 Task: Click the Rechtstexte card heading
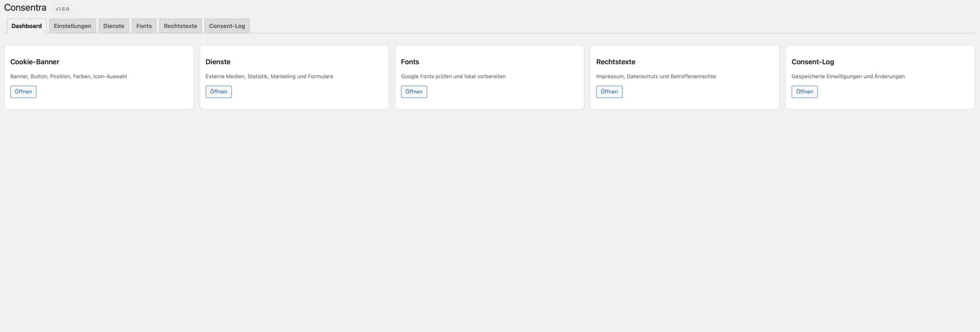click(x=616, y=62)
